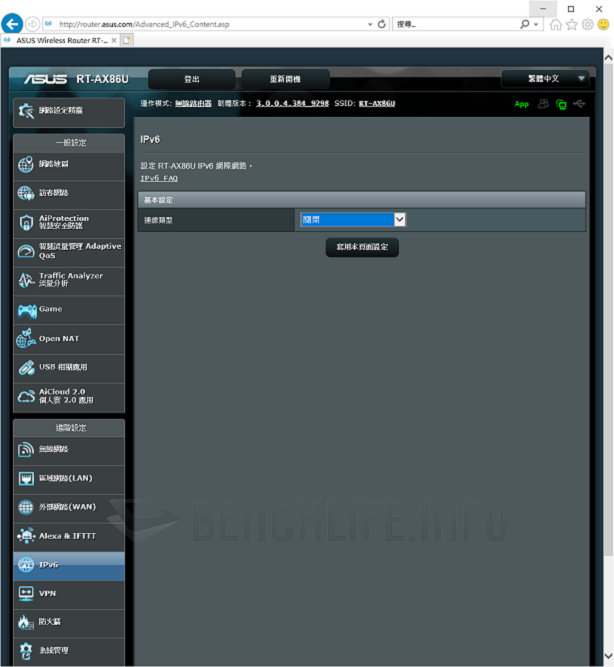Refresh the page with reload icon
Screen dimensions: 614x667
[x=382, y=24]
